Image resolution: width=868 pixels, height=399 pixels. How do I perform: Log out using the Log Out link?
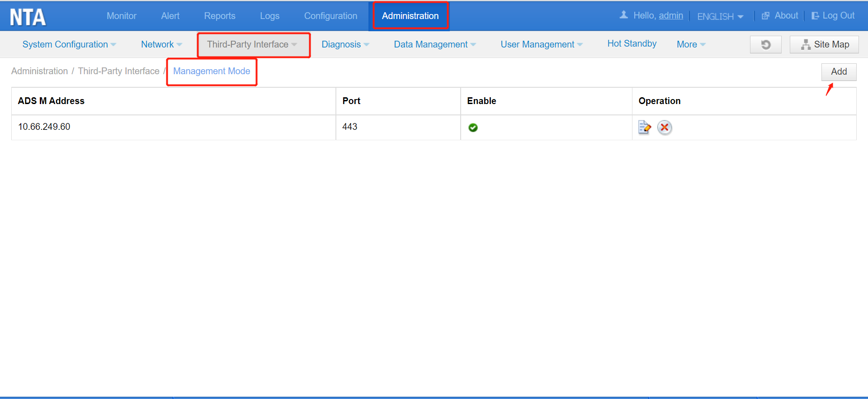click(x=833, y=15)
